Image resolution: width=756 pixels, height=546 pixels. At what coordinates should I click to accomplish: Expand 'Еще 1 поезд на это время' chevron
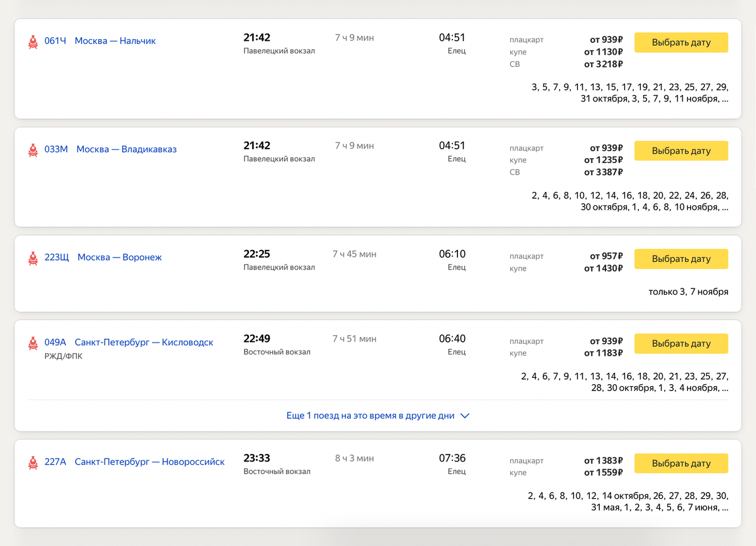pyautogui.click(x=465, y=416)
